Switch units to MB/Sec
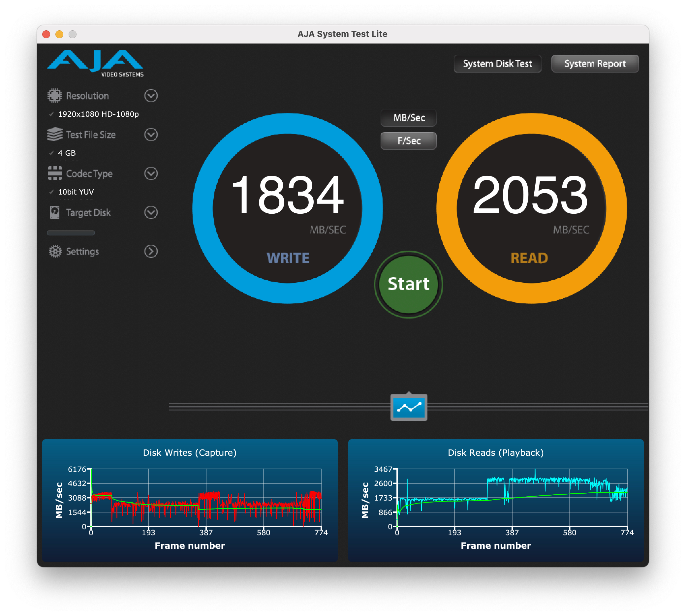 [x=409, y=118]
